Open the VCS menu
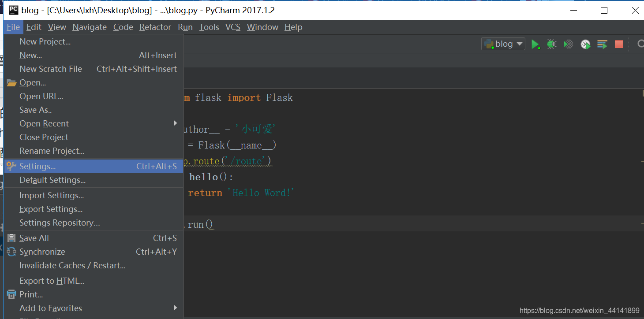Viewport: 644px width, 319px height. click(233, 27)
